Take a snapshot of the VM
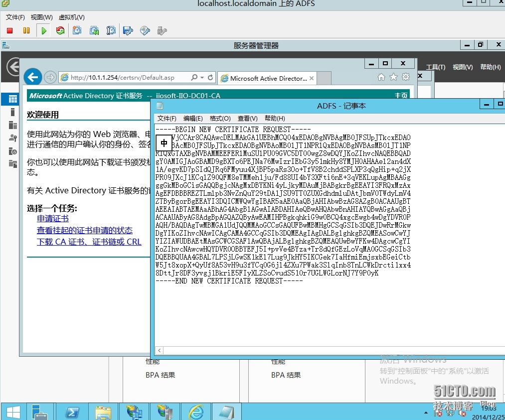505x420 pixels. pyautogui.click(x=77, y=30)
